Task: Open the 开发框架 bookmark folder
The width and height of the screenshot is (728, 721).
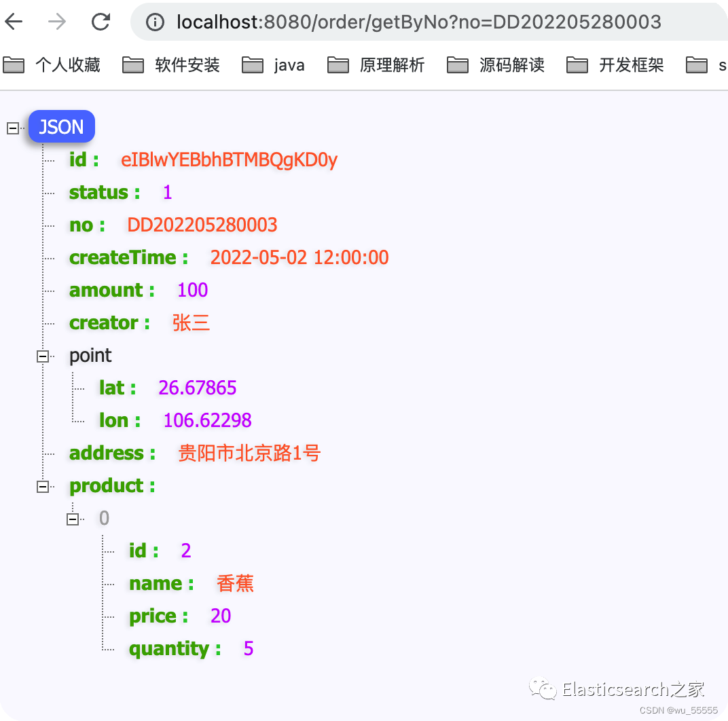Action: click(615, 65)
